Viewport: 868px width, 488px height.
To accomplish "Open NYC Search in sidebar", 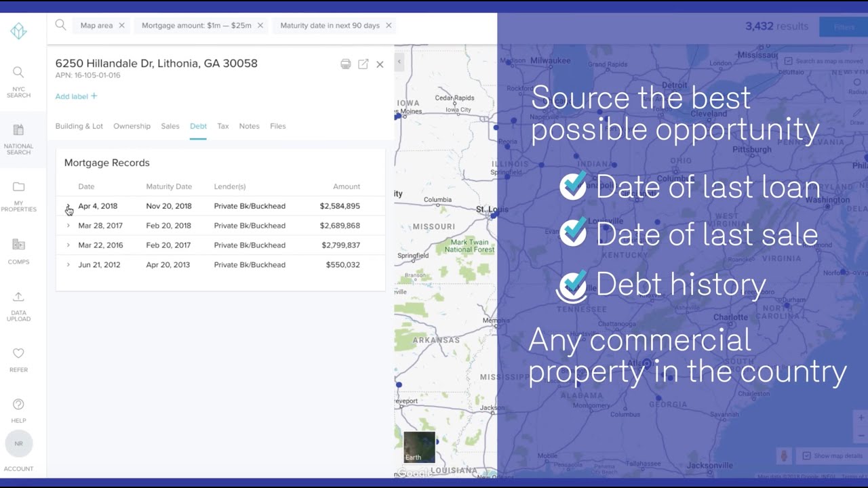I will tap(18, 82).
